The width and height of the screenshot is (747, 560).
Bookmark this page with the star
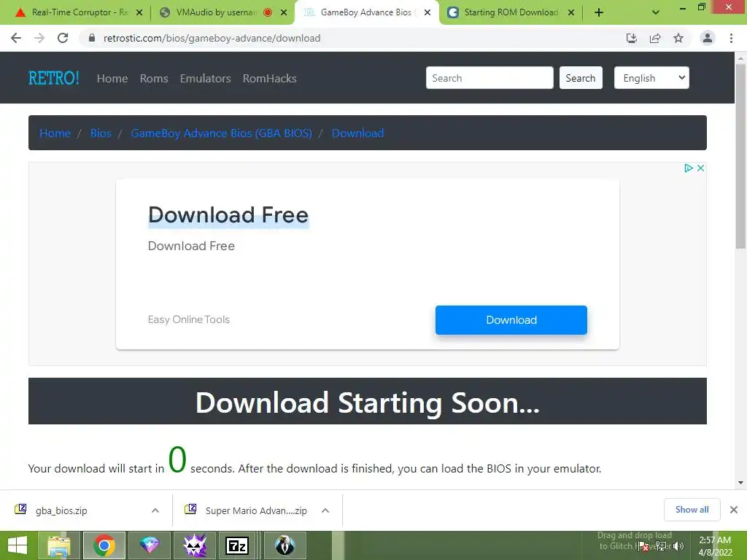click(x=678, y=38)
